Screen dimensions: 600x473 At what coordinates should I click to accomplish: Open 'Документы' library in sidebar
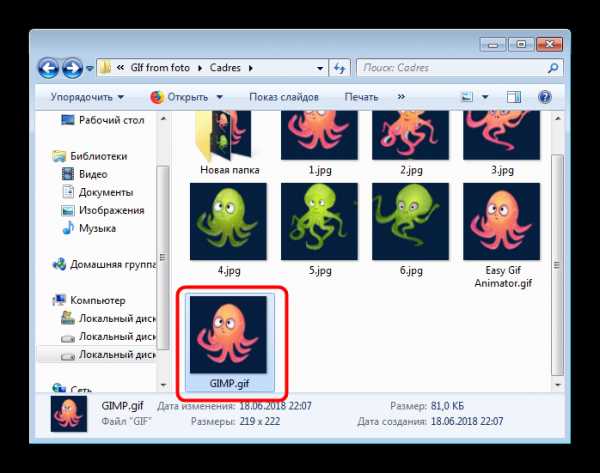click(106, 192)
